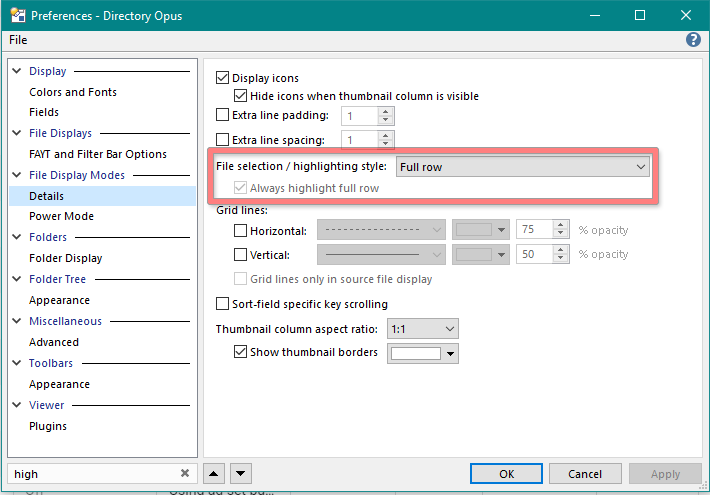
Task: Open File selection highlighting style dropdown
Action: pyautogui.click(x=523, y=167)
